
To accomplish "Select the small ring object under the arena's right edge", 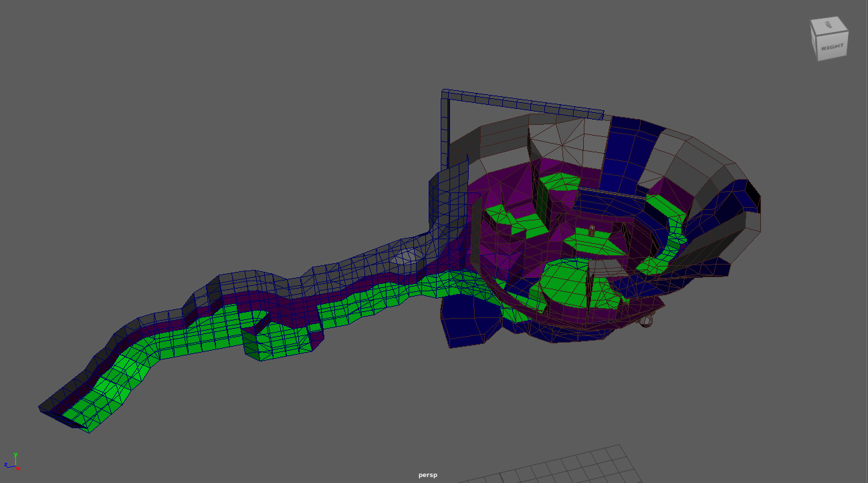I will coord(647,322).
